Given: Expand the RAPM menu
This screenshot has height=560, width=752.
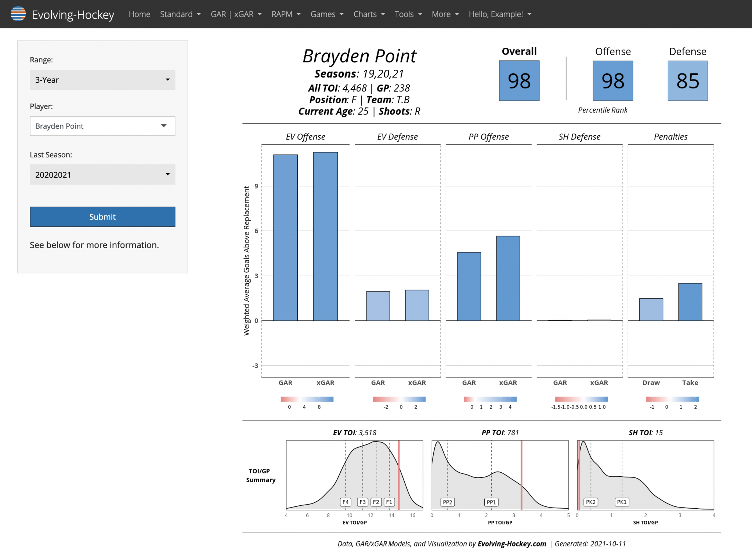Looking at the screenshot, I should [x=286, y=14].
